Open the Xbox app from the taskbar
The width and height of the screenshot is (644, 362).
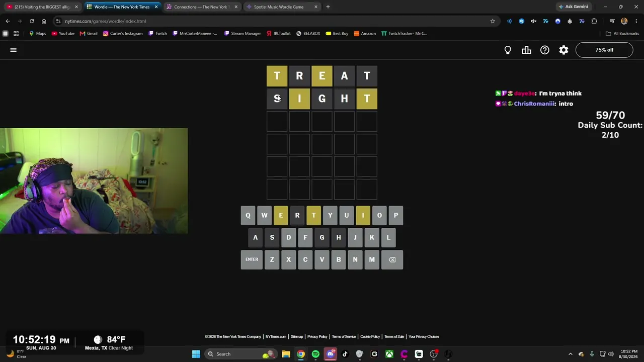pyautogui.click(x=389, y=354)
